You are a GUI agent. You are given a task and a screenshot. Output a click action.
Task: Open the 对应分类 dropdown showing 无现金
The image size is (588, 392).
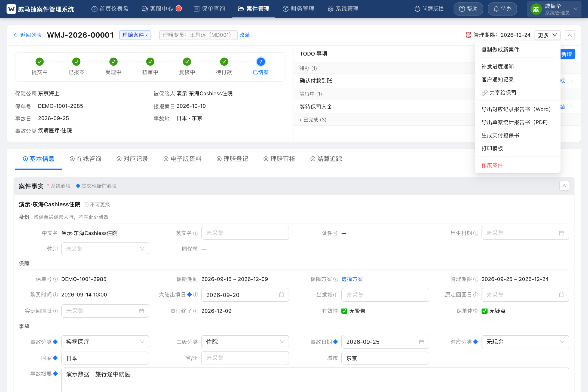(525, 342)
